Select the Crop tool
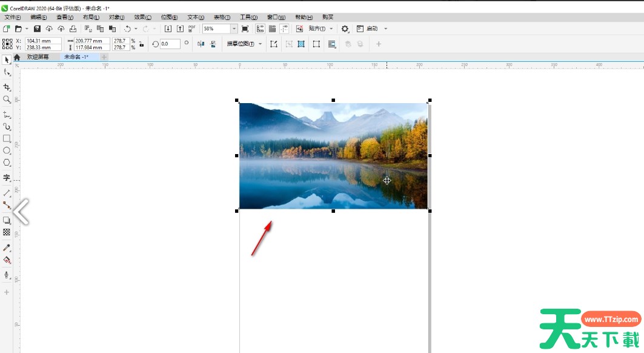This screenshot has width=644, height=353. coord(7,87)
